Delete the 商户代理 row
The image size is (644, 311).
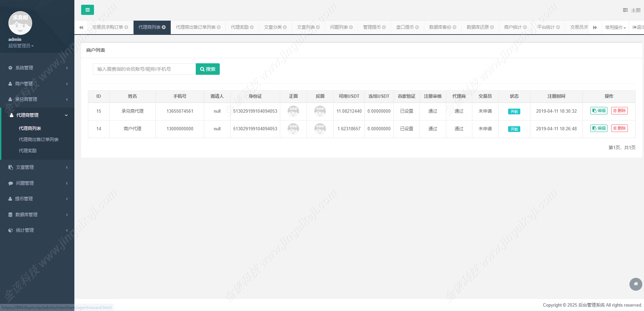coord(619,128)
